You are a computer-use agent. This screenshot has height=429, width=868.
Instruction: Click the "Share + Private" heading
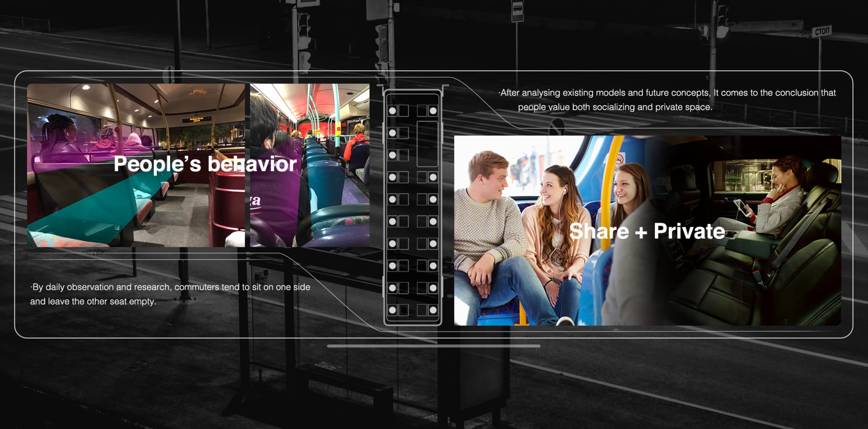pyautogui.click(x=647, y=231)
